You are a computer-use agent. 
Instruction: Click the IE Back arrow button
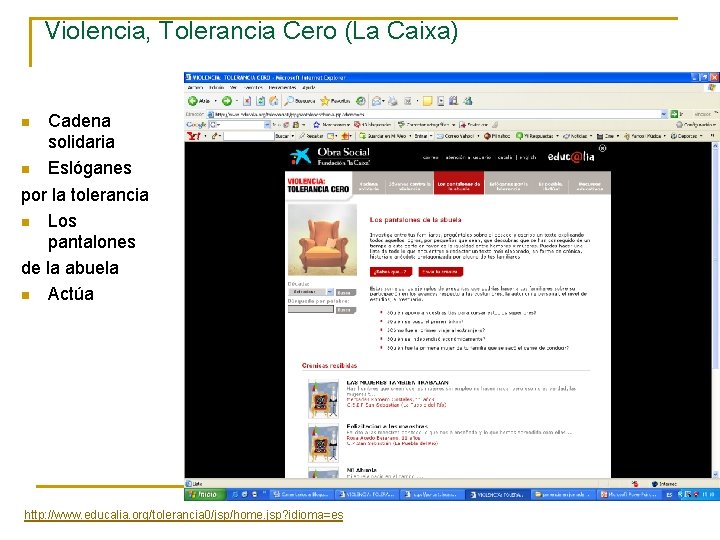(193, 101)
